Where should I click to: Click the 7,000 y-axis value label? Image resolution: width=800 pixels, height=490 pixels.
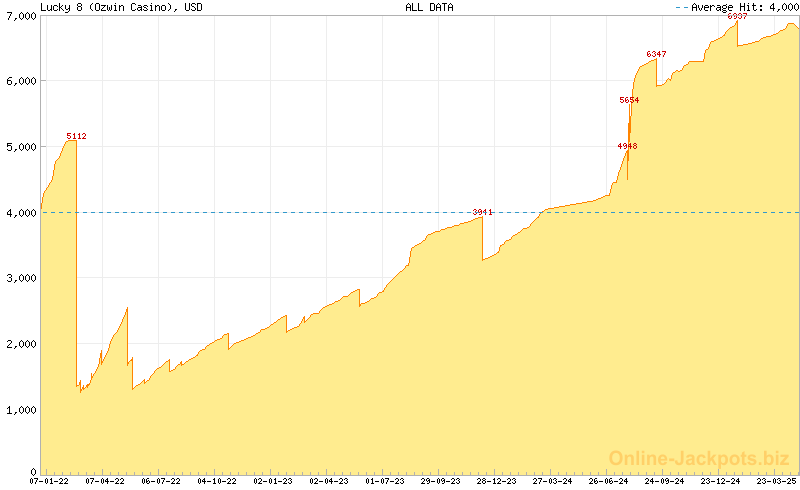[19, 14]
